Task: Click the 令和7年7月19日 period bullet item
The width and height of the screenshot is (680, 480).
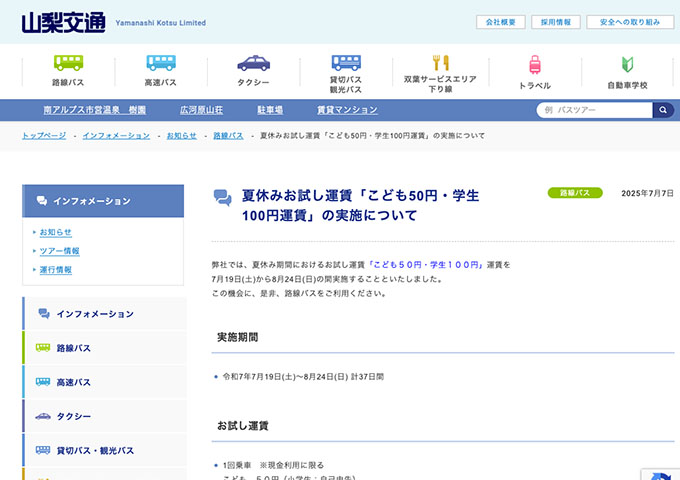Action: tap(303, 377)
